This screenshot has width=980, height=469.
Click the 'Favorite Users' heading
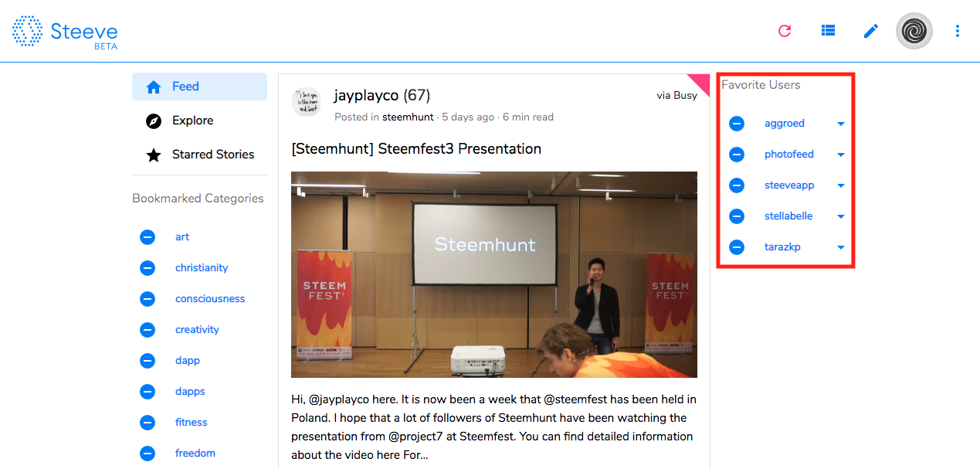tap(761, 85)
